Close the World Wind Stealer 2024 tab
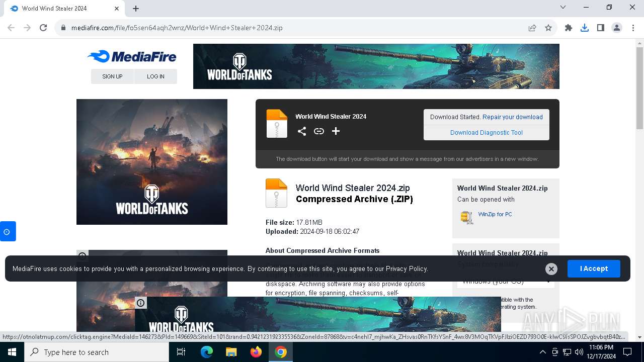Screen dimensions: 644x362 117,9
